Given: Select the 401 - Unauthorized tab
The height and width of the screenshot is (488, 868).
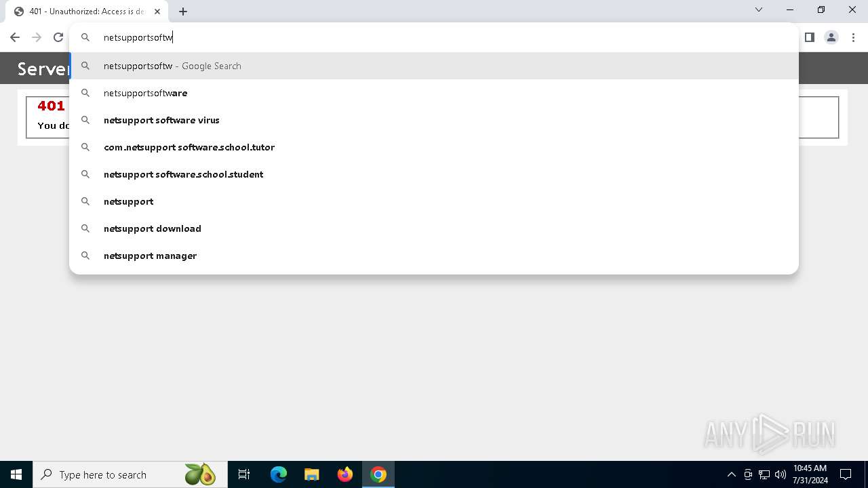Looking at the screenshot, I should pos(86,12).
